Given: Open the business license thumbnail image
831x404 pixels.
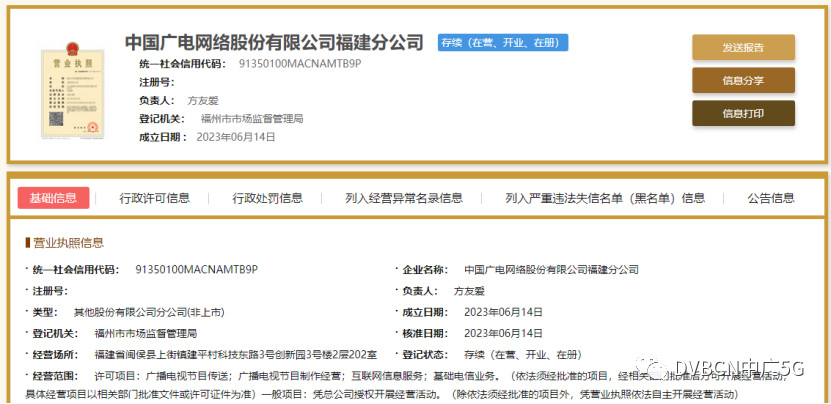Looking at the screenshot, I should [x=72, y=90].
